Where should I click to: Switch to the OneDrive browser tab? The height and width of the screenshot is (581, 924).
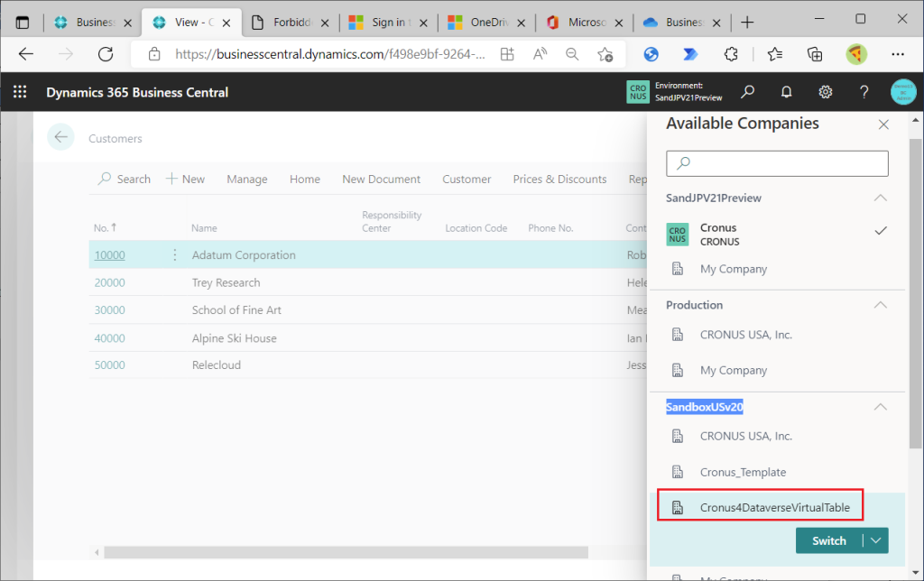point(487,23)
